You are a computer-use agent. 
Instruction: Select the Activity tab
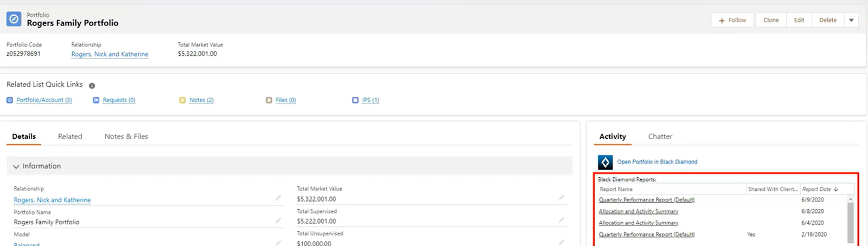tap(612, 137)
